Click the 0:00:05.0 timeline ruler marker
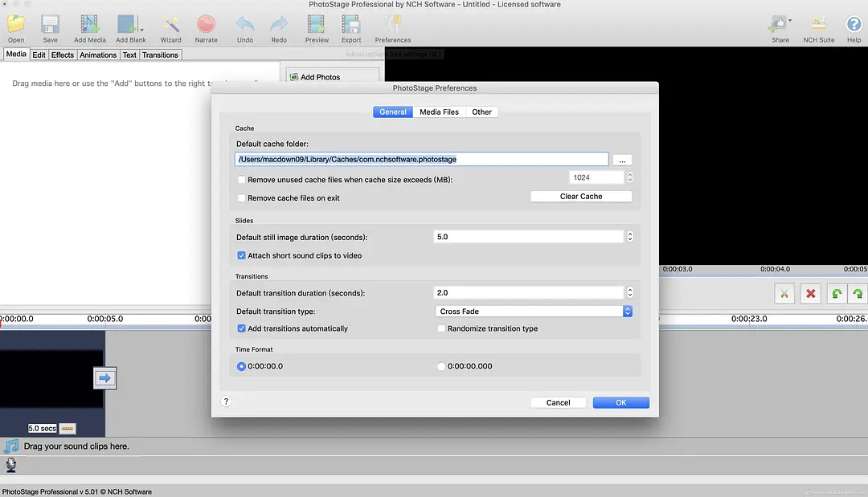This screenshot has height=497, width=868. (x=104, y=319)
